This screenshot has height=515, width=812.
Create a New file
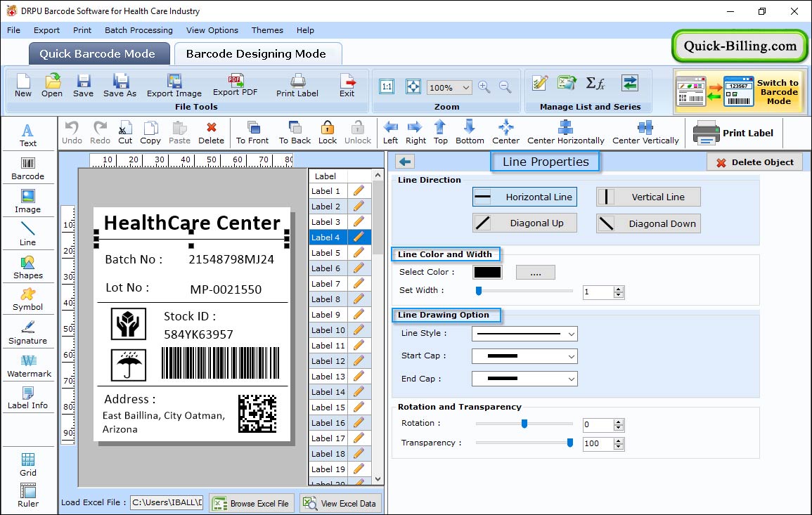[x=22, y=86]
